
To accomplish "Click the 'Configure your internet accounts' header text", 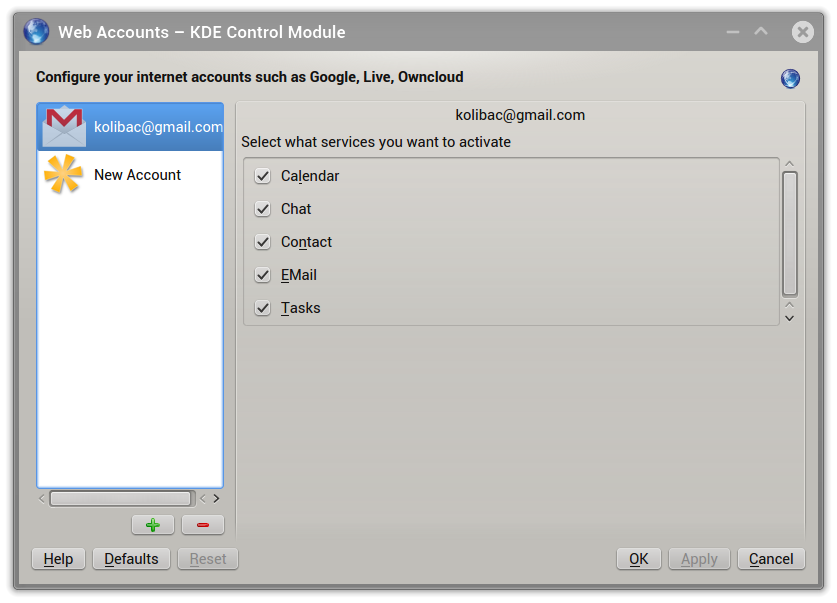I will pyautogui.click(x=249, y=77).
